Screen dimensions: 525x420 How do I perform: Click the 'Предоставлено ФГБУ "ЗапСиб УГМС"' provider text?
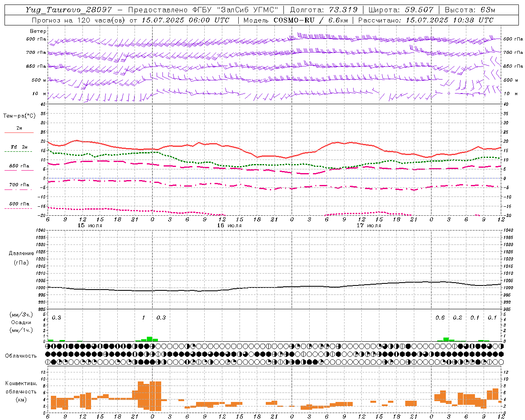(203, 10)
